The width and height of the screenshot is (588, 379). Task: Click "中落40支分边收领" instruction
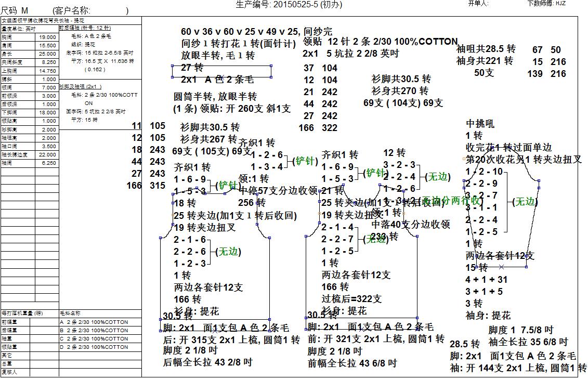pyautogui.click(x=411, y=224)
